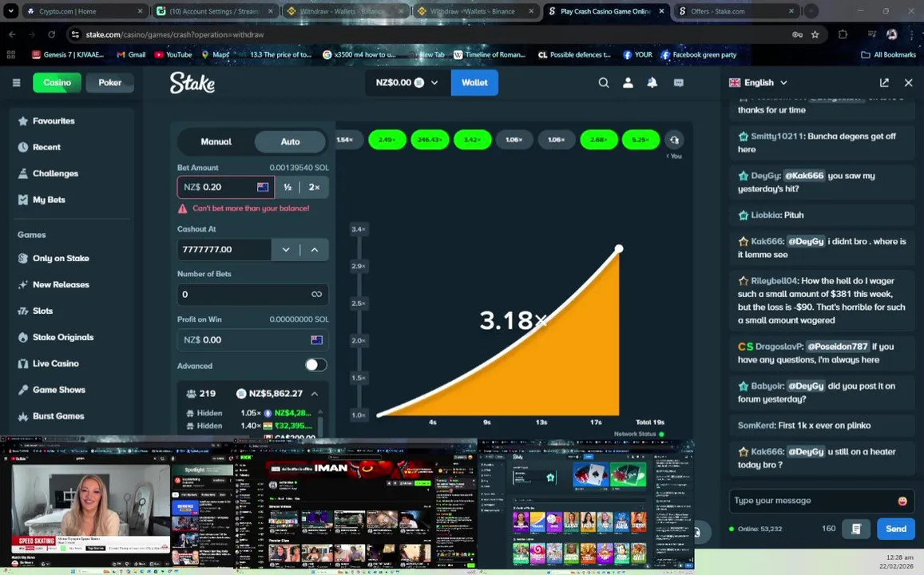Click infinity icon in Number of Bets

click(x=316, y=294)
